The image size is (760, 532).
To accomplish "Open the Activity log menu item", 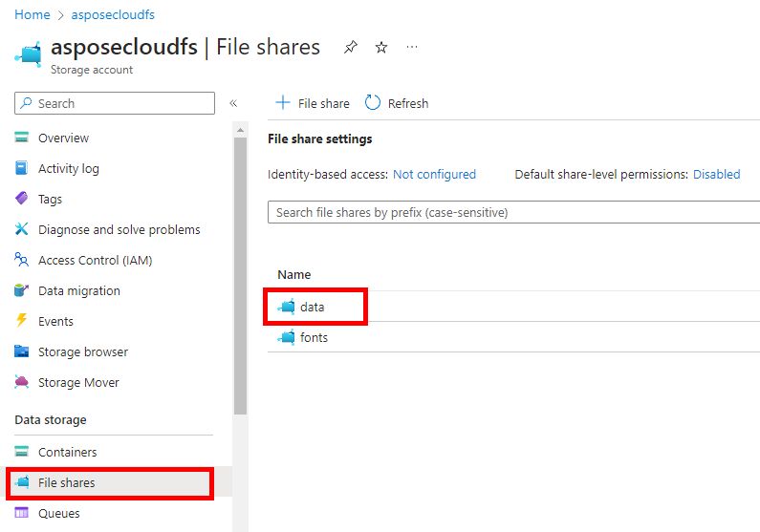I will [68, 168].
